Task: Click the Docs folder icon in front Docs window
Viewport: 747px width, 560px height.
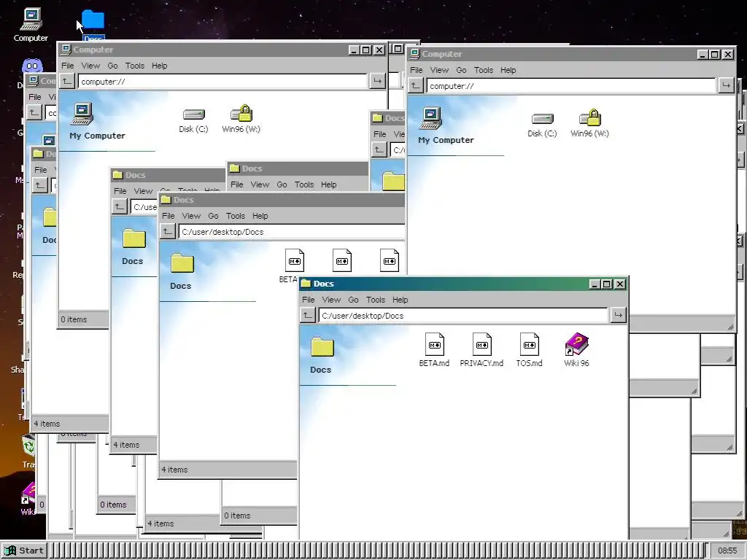Action: (322, 346)
